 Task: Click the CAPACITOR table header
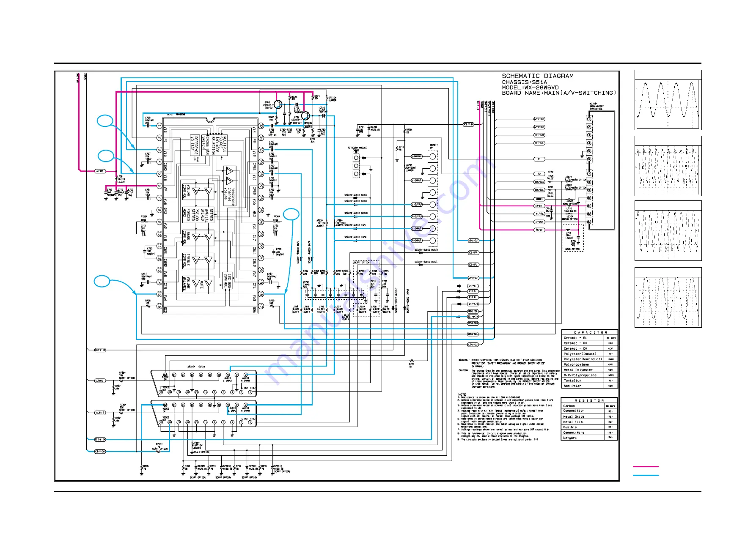click(590, 332)
